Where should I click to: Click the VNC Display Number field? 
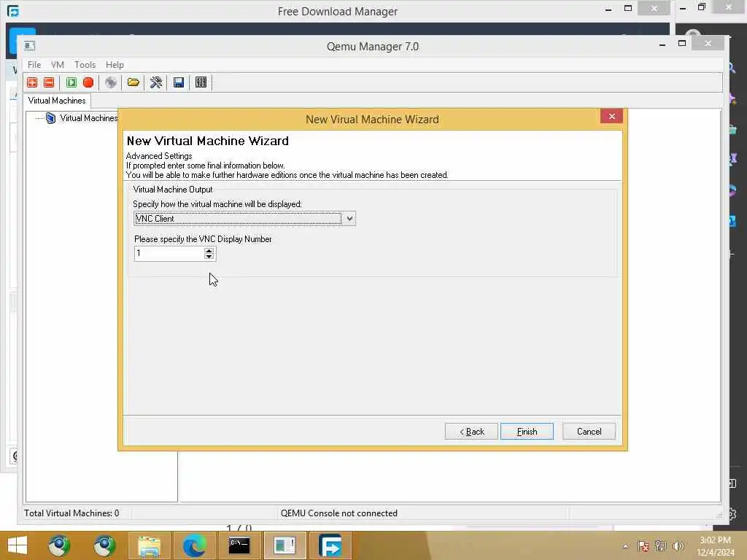point(169,253)
